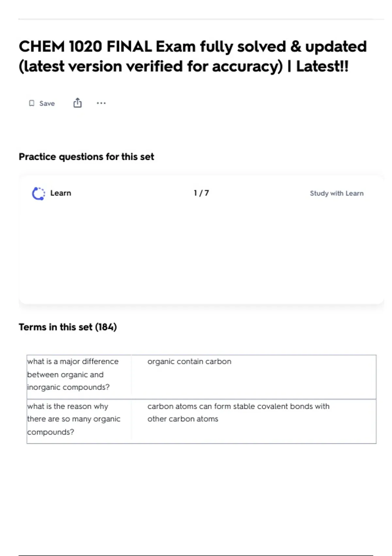Click the horizontal line at page bottom
This screenshot has height=556, width=392.
click(196, 555)
